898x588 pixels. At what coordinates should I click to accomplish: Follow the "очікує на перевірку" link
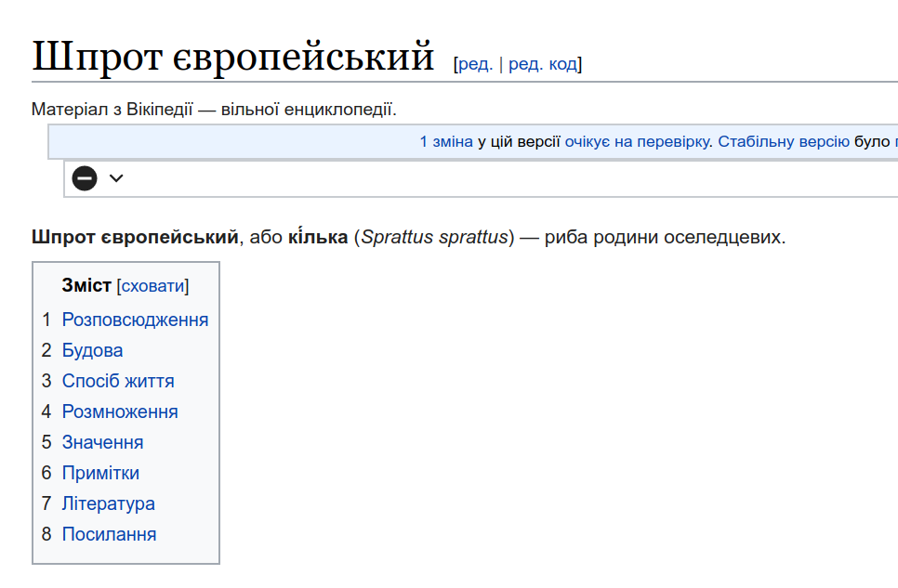click(638, 141)
